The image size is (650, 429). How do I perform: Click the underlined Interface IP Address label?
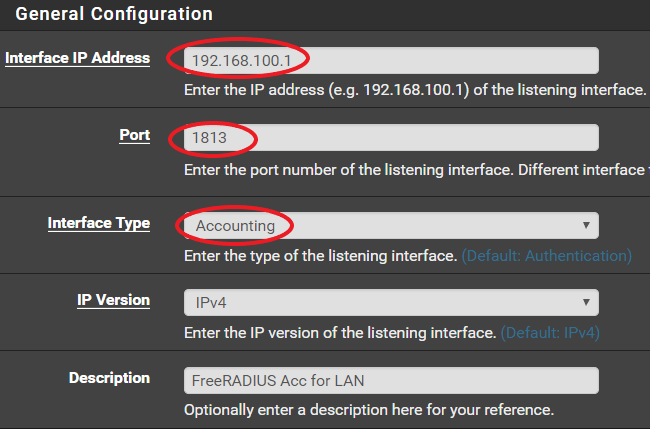[77, 58]
